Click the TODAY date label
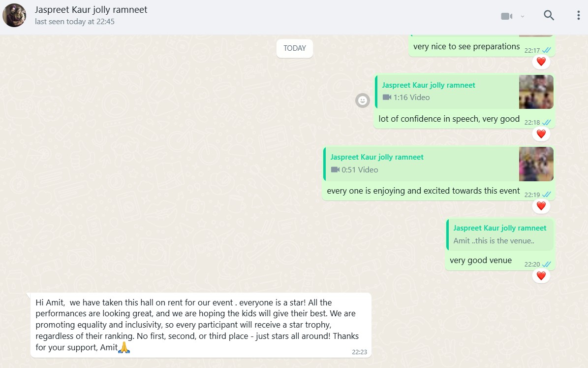 point(295,48)
